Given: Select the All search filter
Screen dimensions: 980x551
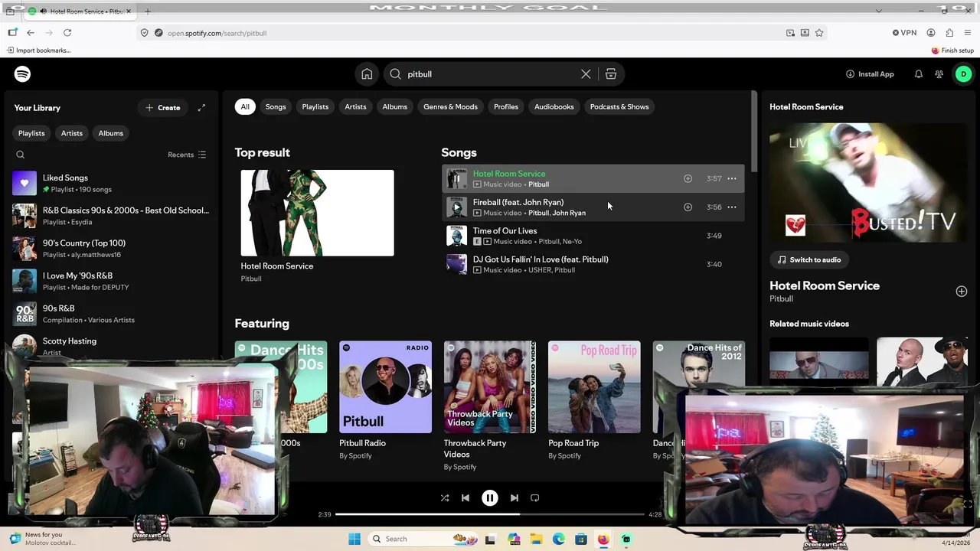Looking at the screenshot, I should point(245,106).
